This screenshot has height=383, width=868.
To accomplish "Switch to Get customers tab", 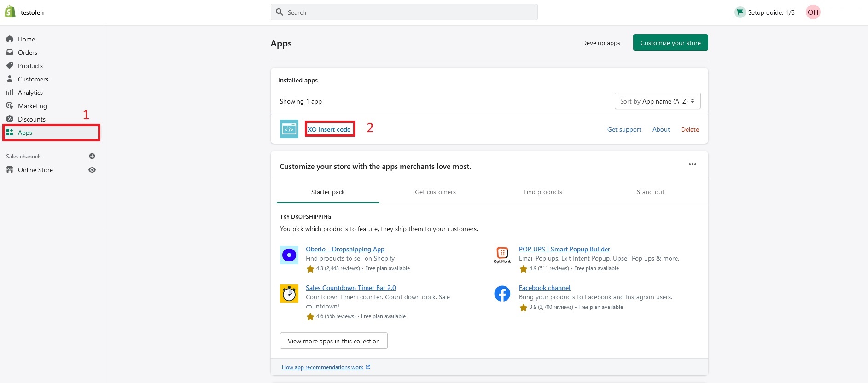I will pyautogui.click(x=435, y=192).
